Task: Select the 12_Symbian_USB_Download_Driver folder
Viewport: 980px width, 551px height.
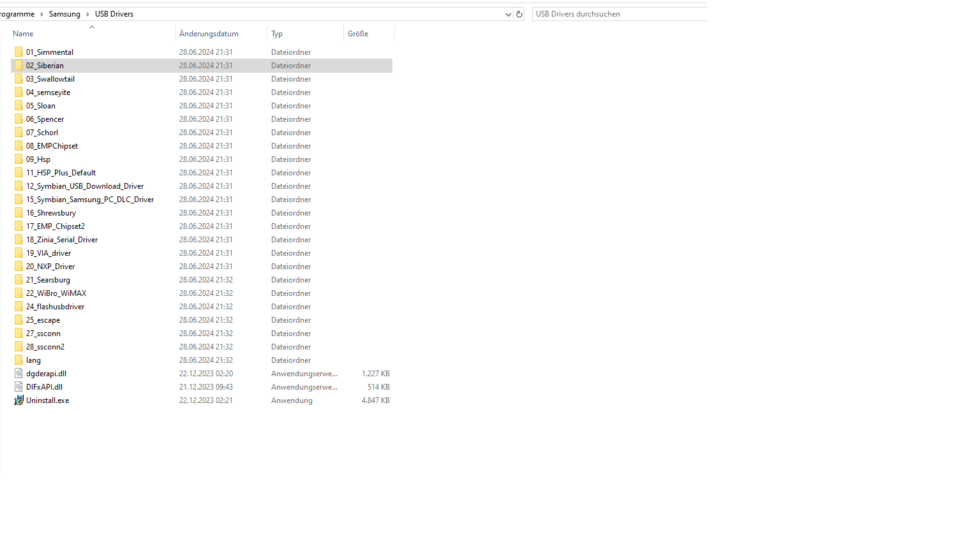Action: (x=85, y=186)
